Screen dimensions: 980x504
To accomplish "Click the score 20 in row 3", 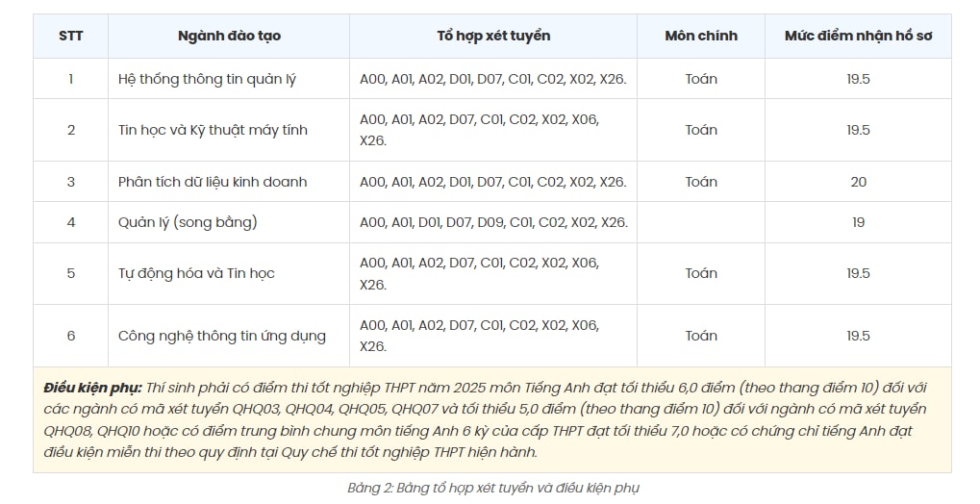I will (858, 182).
